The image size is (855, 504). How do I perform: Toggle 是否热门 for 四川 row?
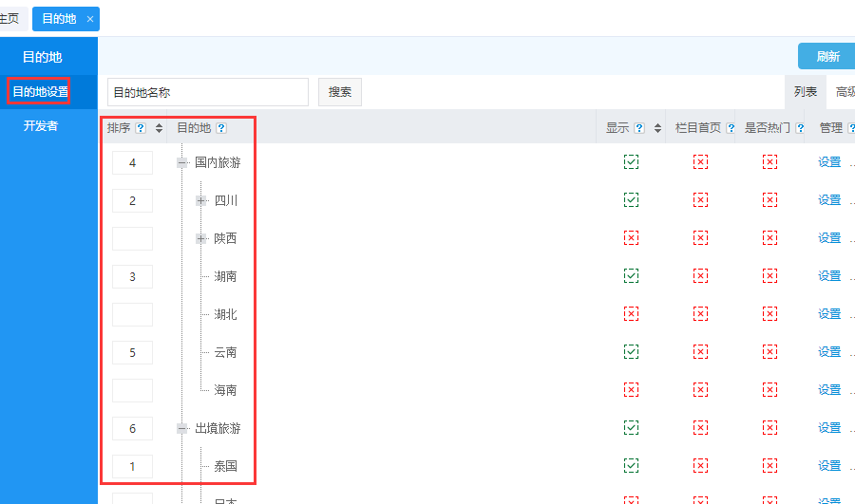point(769,200)
